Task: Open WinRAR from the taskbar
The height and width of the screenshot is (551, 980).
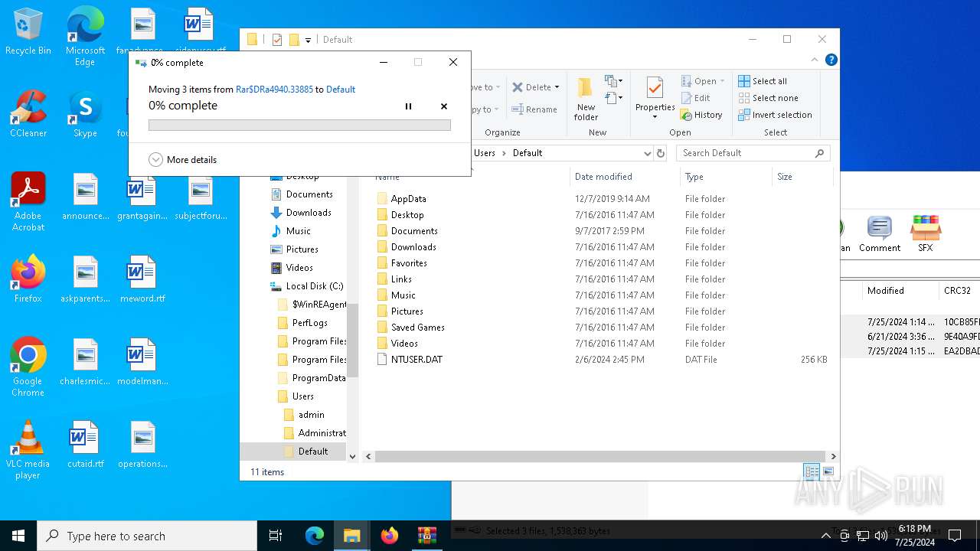Action: point(426,536)
